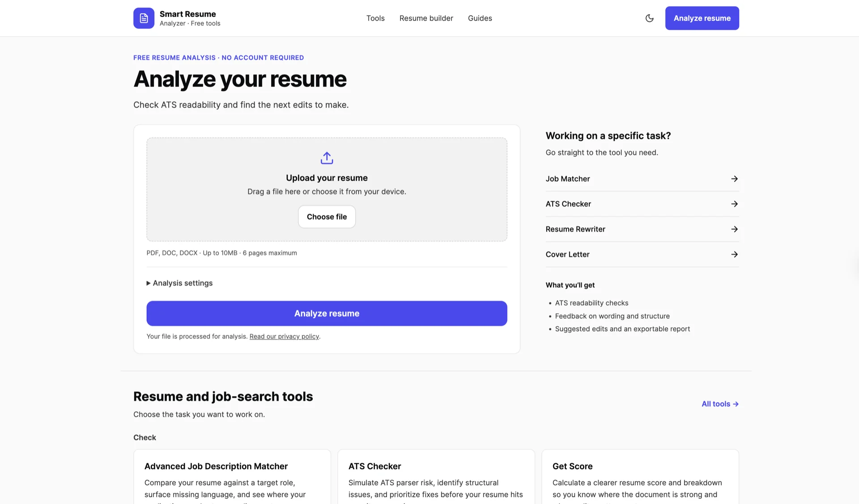
Task: Open the Job Matcher tool link
Action: 642,178
